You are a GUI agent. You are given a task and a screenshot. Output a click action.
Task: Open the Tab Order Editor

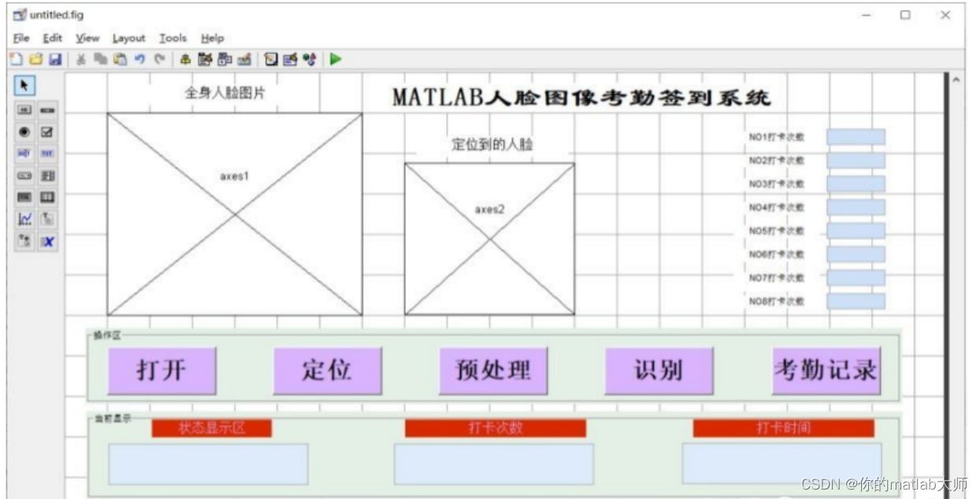click(x=225, y=59)
